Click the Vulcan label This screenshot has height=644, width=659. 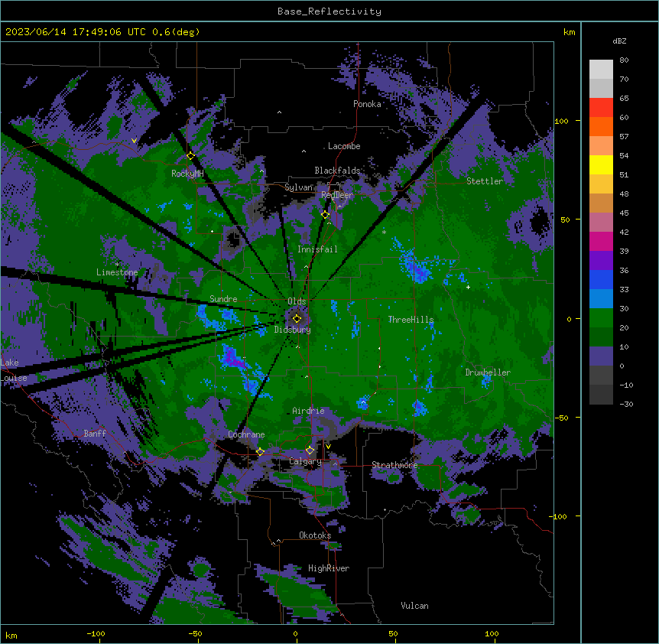[x=414, y=606]
